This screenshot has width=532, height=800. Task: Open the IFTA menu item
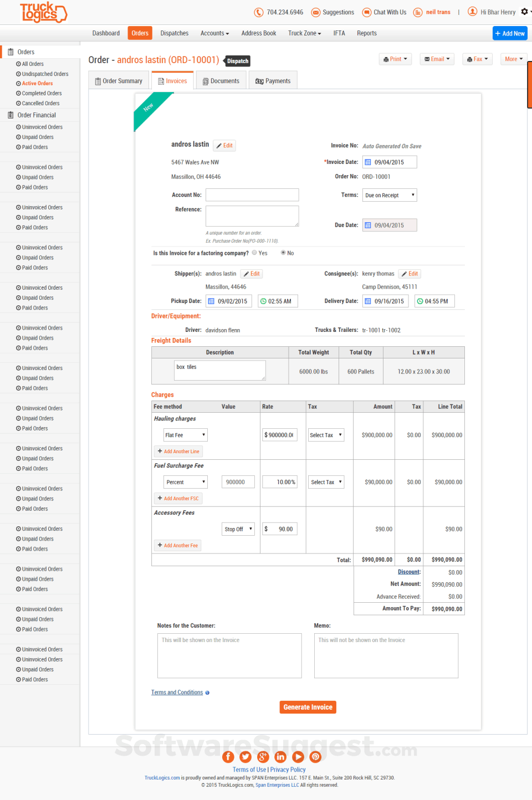[x=339, y=33]
